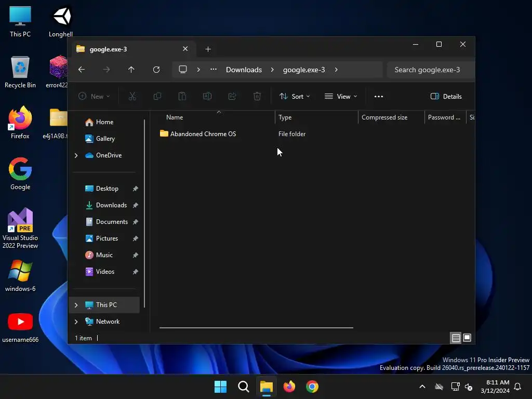This screenshot has height=399, width=532.
Task: Go back with the left arrow button
Action: (x=82, y=70)
